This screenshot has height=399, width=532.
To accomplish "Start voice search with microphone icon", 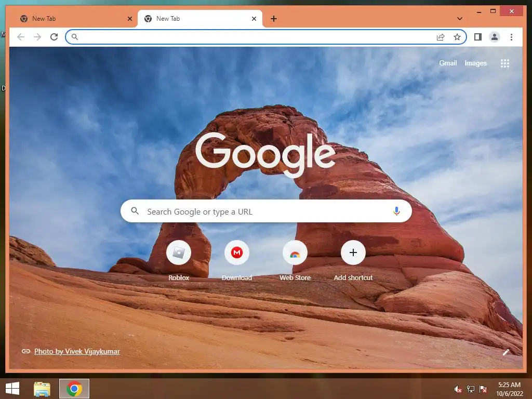I will 396,211.
